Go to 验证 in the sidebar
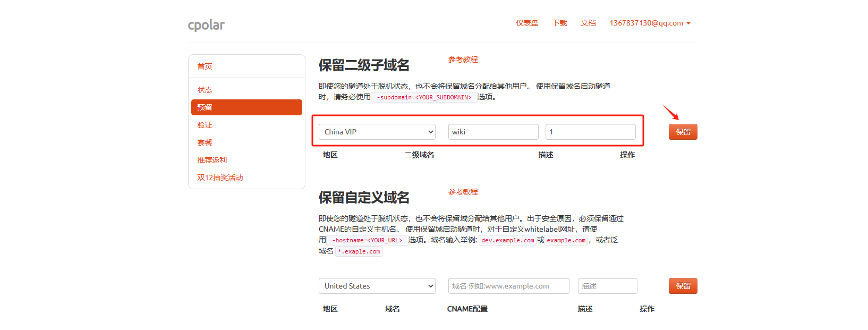 [x=205, y=125]
